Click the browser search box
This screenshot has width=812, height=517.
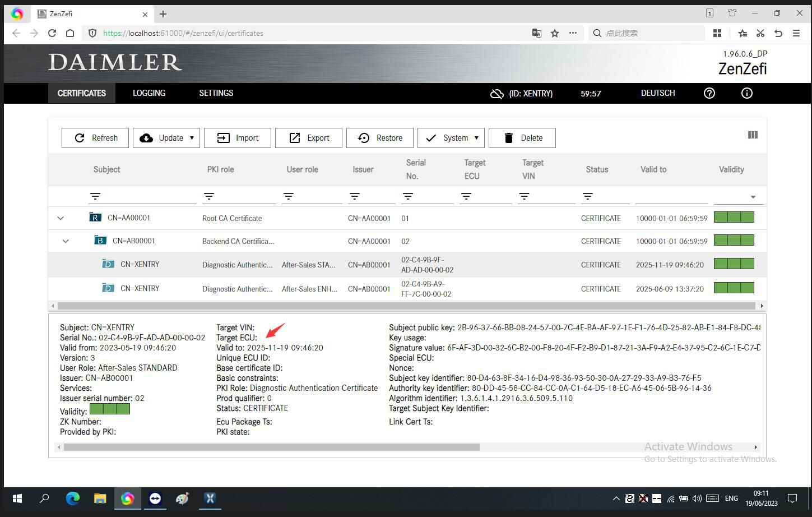646,33
